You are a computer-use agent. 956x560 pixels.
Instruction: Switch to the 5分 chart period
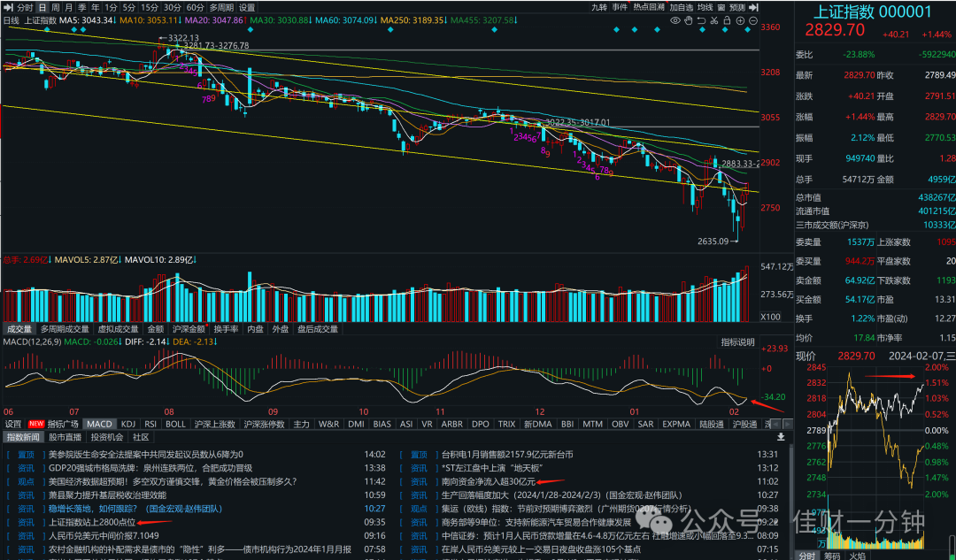pos(128,7)
